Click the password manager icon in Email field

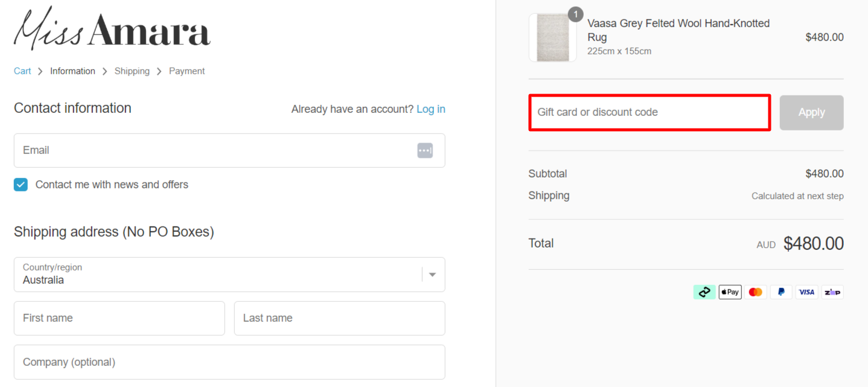(x=425, y=150)
